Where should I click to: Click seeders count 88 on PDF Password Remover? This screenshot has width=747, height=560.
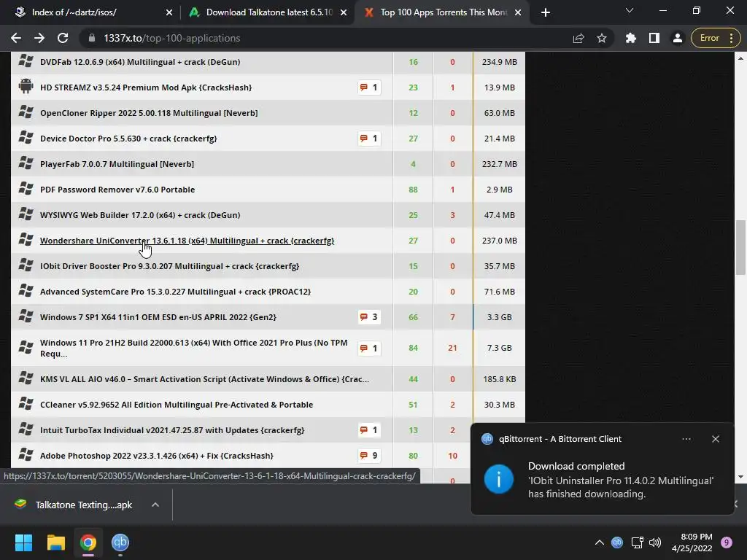pos(413,190)
